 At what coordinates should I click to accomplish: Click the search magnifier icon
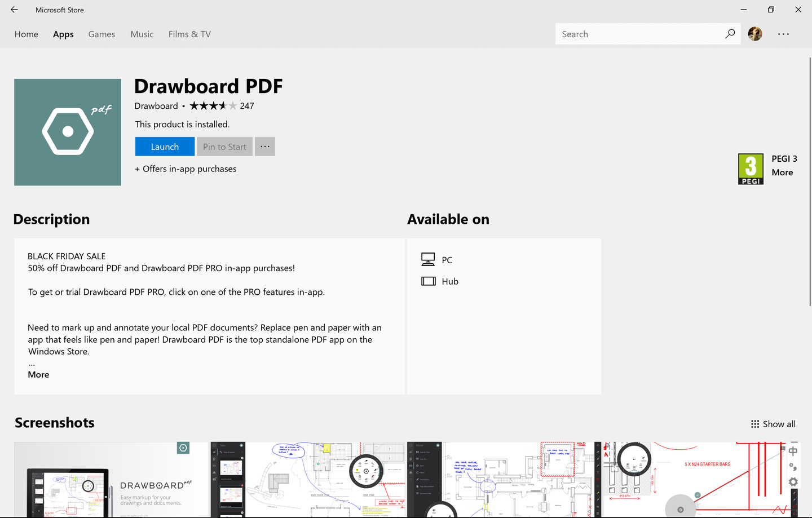(730, 33)
